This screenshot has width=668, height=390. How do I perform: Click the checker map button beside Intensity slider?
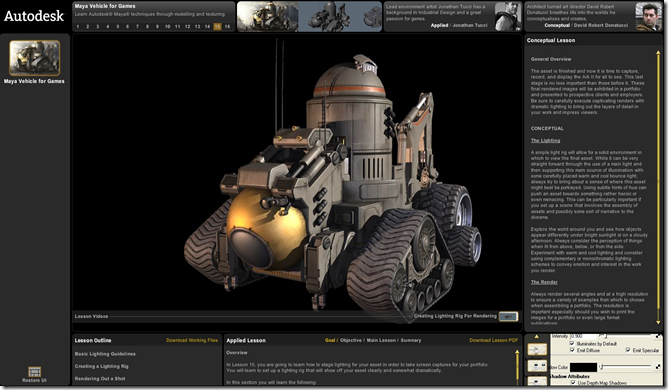(657, 337)
